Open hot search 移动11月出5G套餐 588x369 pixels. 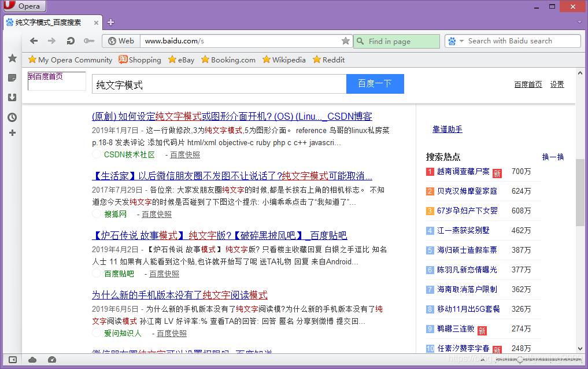468,309
